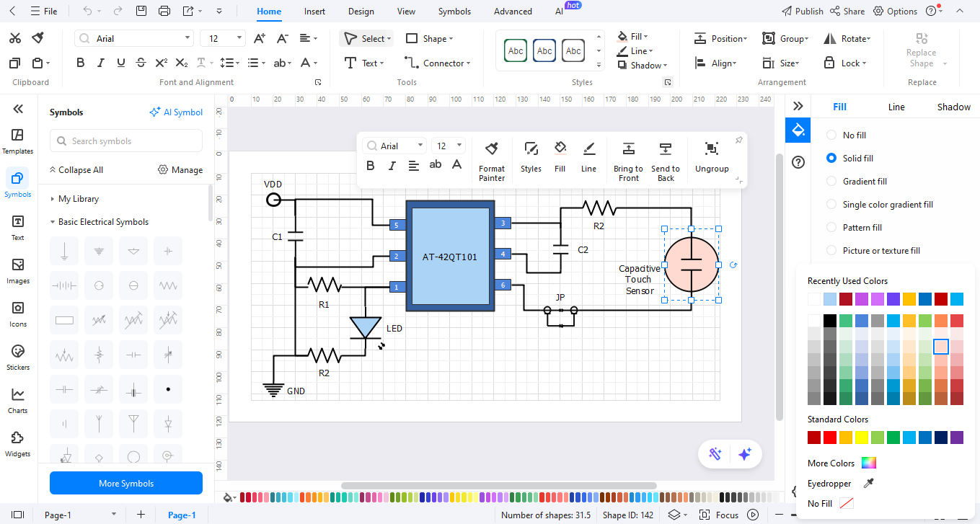Switch to the Design ribbon tab
This screenshot has height=524, width=980.
(x=361, y=12)
